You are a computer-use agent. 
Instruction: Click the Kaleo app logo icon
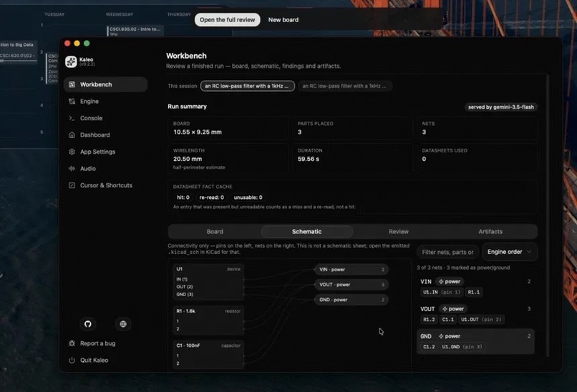coord(71,62)
